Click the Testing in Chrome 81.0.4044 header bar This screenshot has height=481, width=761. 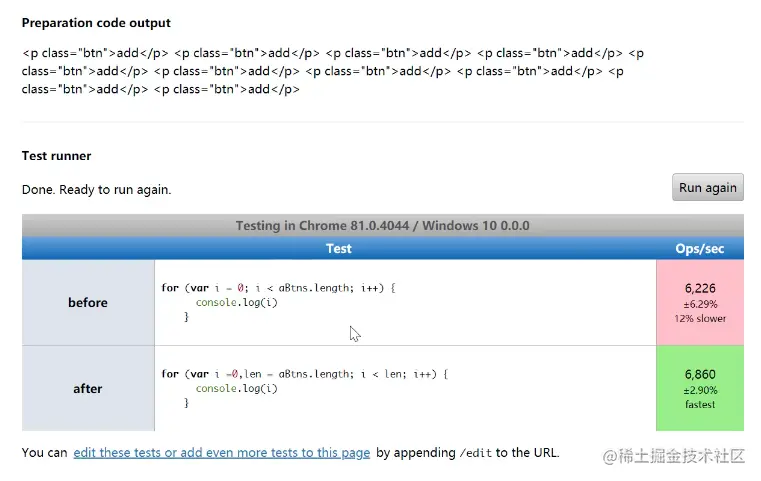[x=382, y=226]
